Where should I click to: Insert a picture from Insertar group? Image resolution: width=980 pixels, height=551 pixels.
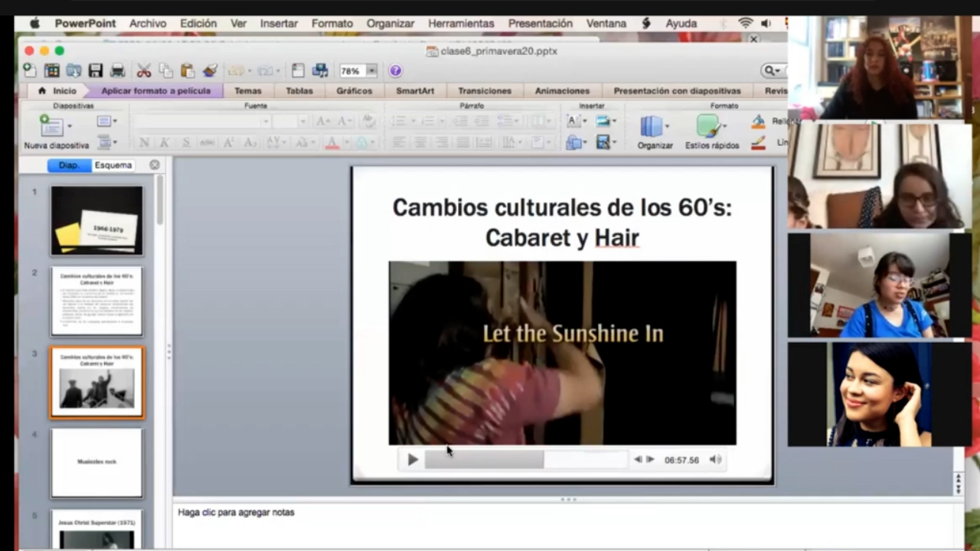pyautogui.click(x=603, y=121)
